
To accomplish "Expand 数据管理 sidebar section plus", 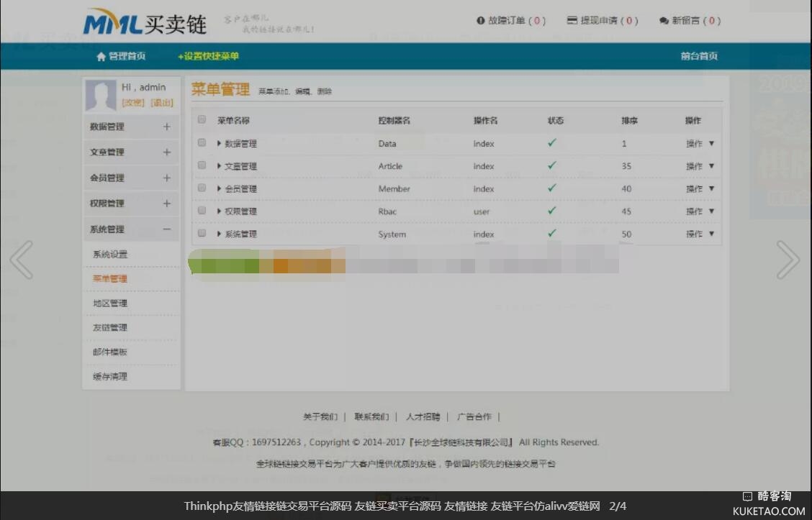I will click(167, 127).
